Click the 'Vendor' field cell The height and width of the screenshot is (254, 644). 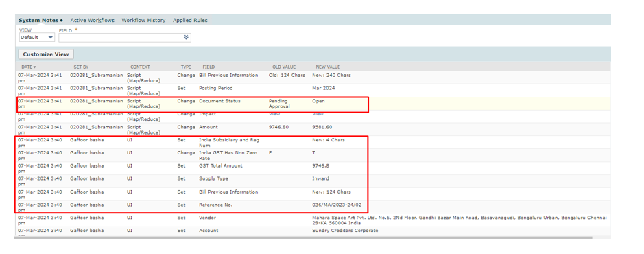(x=207, y=218)
